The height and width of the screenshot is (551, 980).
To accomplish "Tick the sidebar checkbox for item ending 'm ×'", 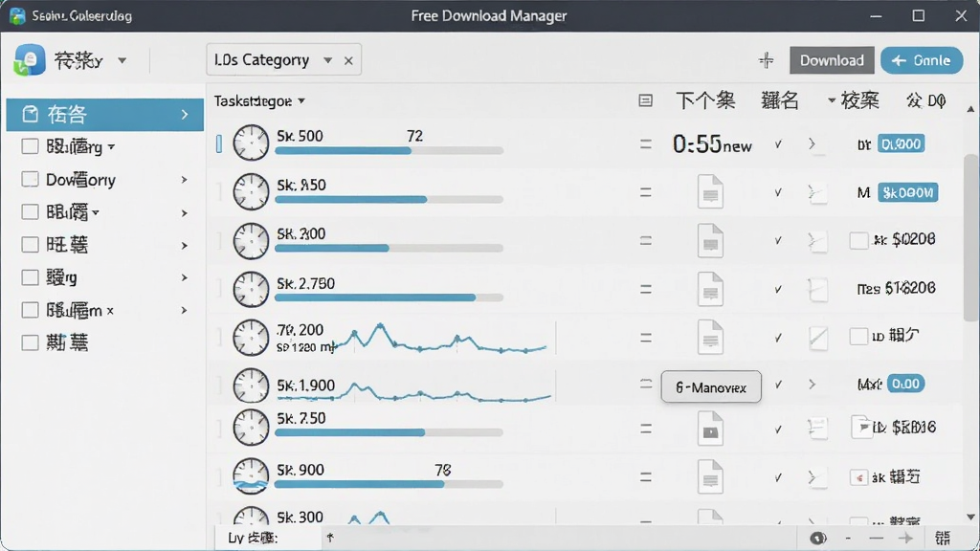I will point(30,310).
